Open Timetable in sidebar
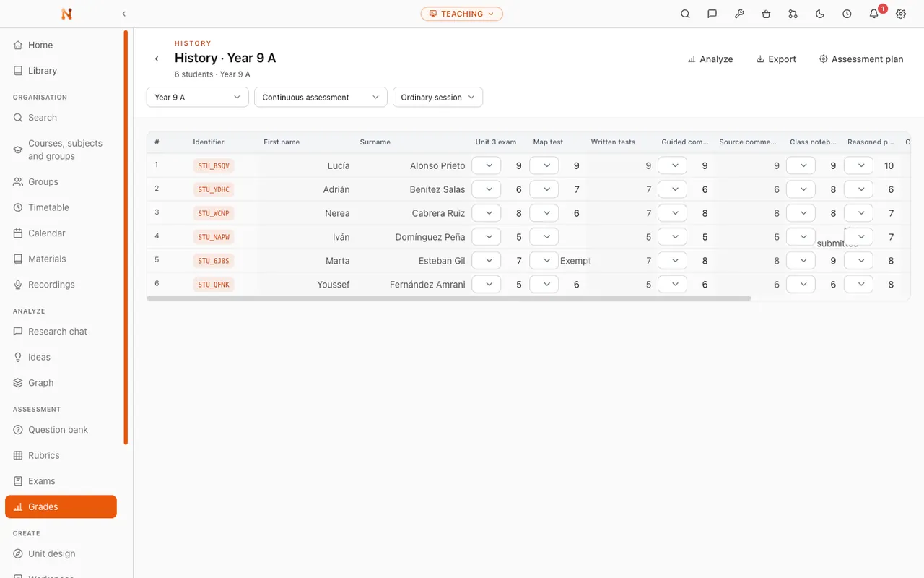Image resolution: width=924 pixels, height=578 pixels. pyautogui.click(x=61, y=207)
